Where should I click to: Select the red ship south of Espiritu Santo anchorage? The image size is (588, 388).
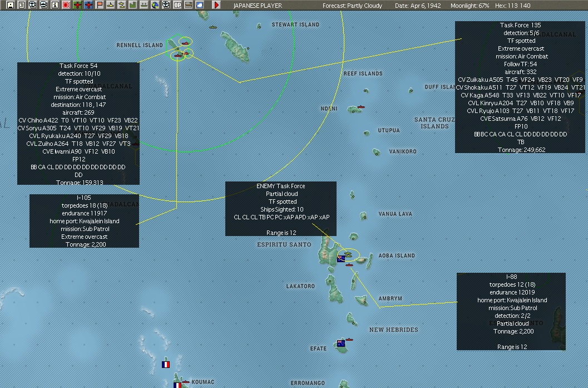coord(349,265)
